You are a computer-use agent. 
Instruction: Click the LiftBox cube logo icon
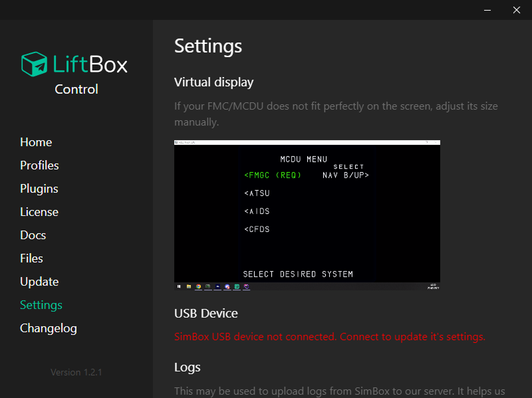coord(34,64)
